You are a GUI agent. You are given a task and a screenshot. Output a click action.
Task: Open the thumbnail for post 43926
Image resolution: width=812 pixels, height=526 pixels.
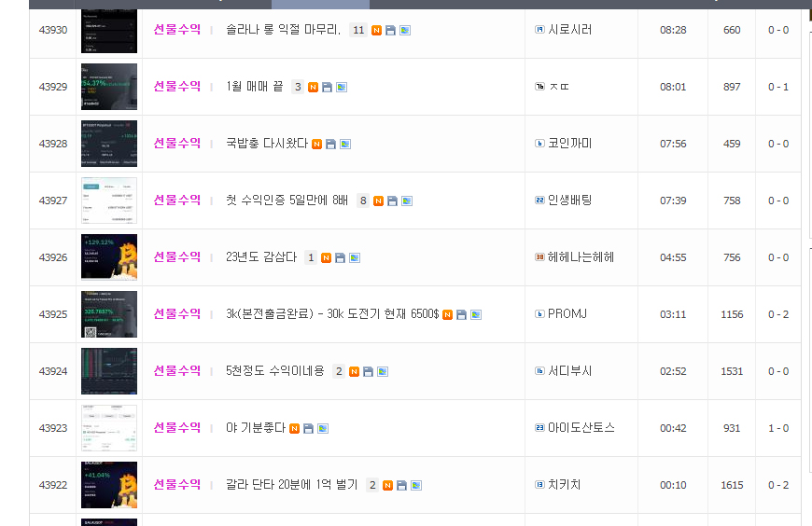tap(109, 257)
